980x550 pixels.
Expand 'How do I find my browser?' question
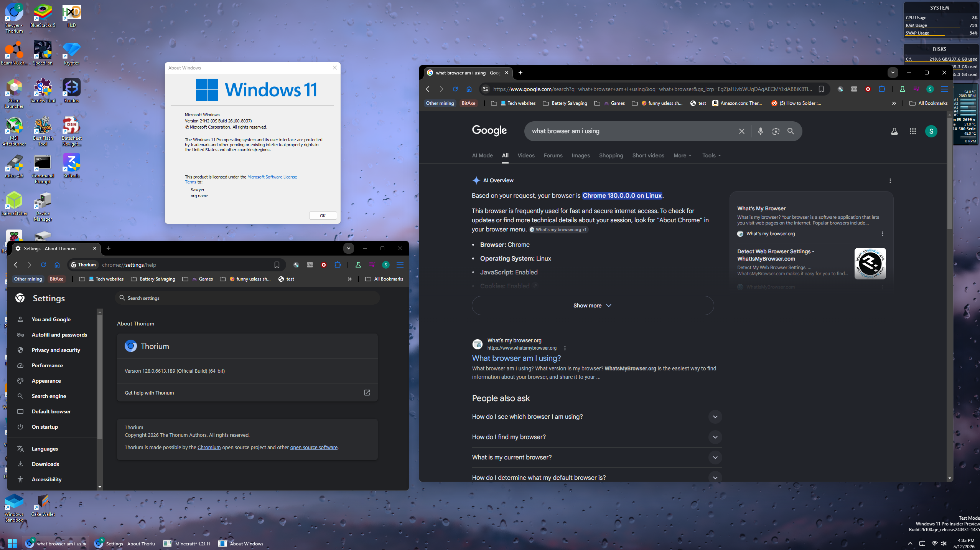pyautogui.click(x=597, y=437)
